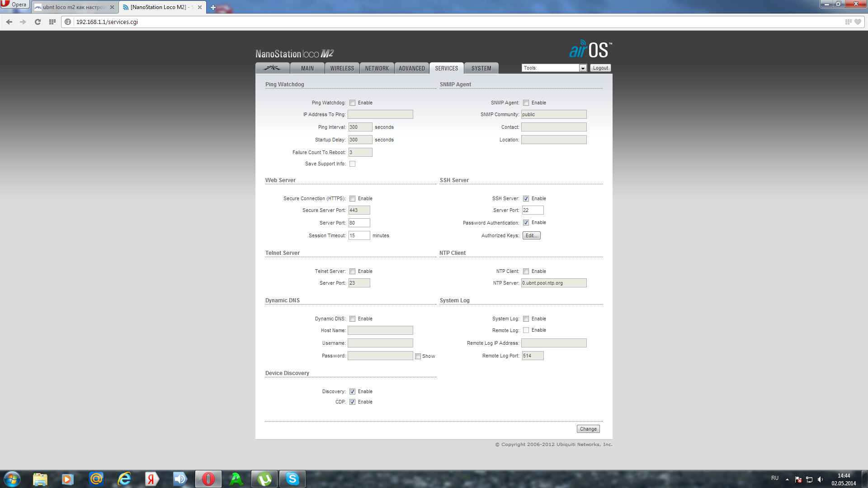Viewport: 868px width, 488px height.
Task: Enable the Telnet Server checkbox
Action: click(352, 272)
